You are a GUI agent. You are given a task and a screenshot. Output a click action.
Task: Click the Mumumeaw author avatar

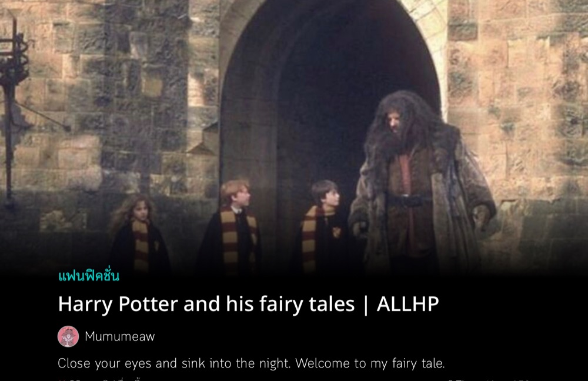(x=68, y=336)
